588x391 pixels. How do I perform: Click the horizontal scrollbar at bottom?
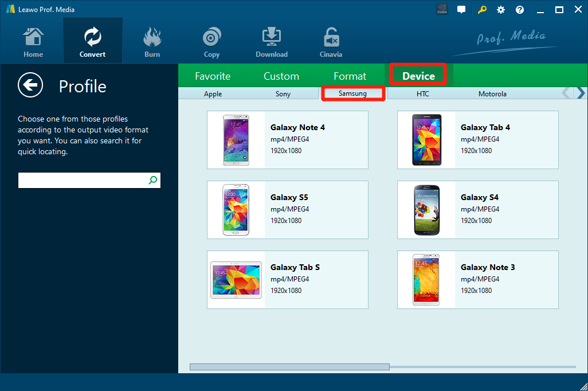(289, 367)
